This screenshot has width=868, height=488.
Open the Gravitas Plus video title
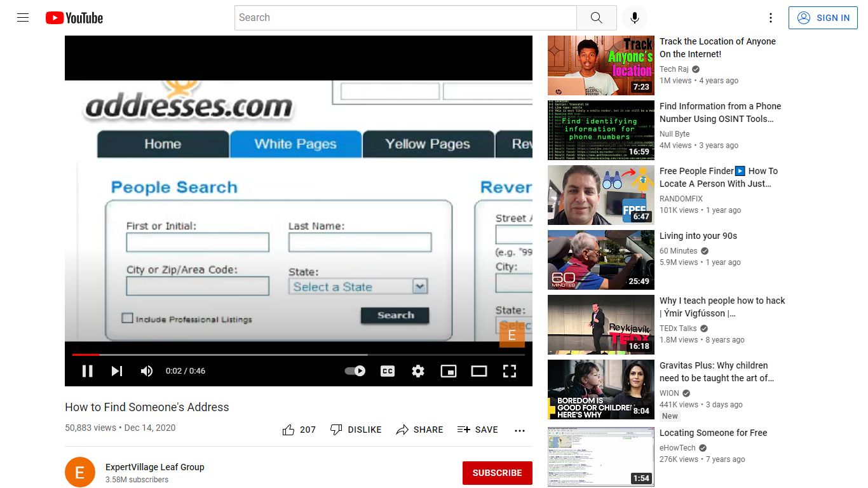[717, 372]
